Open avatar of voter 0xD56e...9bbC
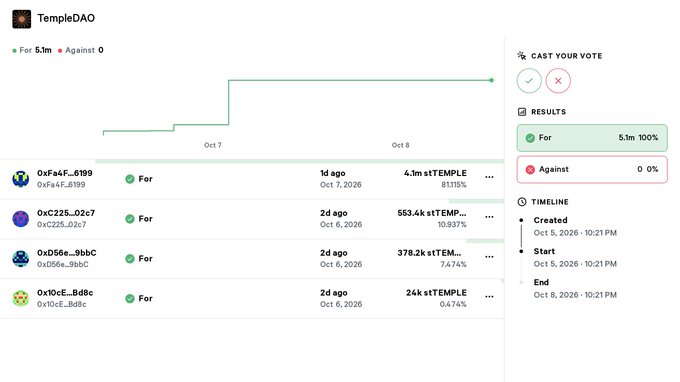Viewport: 680px width, 382px height. [20, 258]
